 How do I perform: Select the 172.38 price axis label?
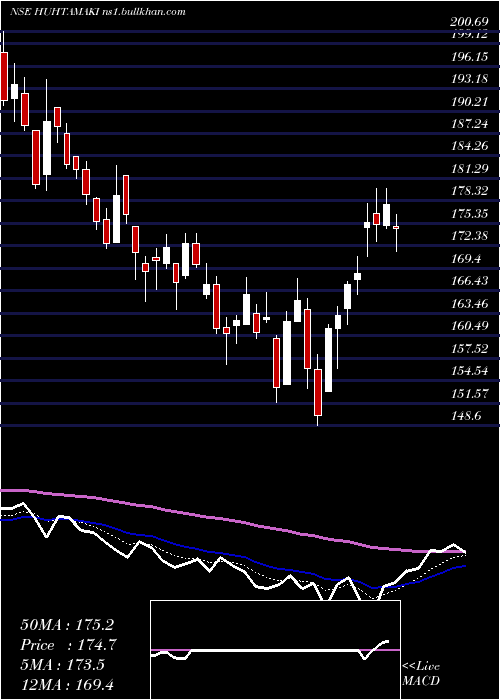(471, 237)
